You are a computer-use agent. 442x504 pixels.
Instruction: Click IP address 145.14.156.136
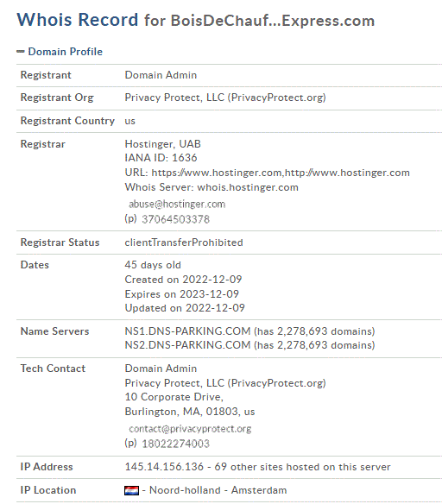[164, 467]
